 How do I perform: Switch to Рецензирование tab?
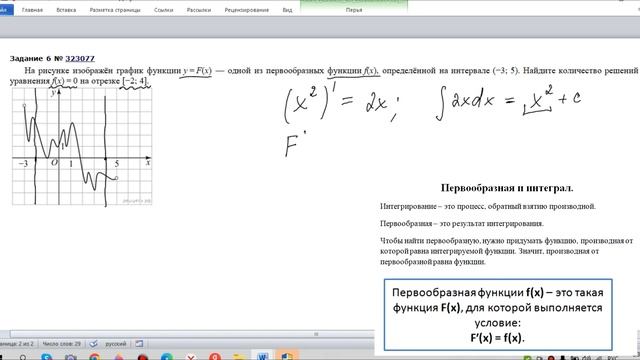coord(247,10)
